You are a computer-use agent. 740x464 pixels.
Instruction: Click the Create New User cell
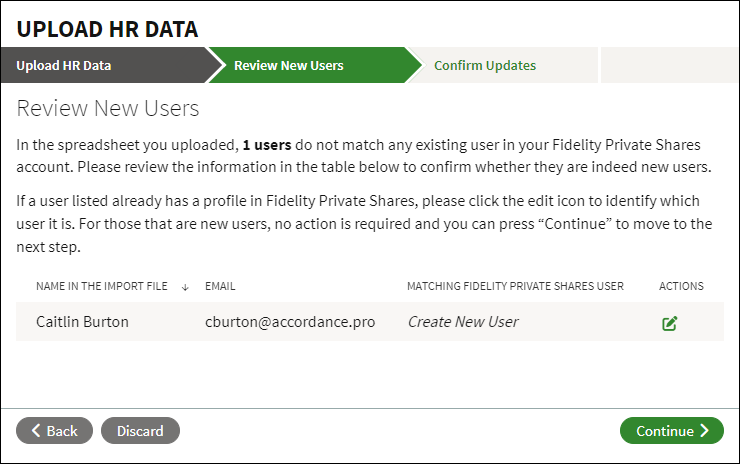pyautogui.click(x=463, y=322)
